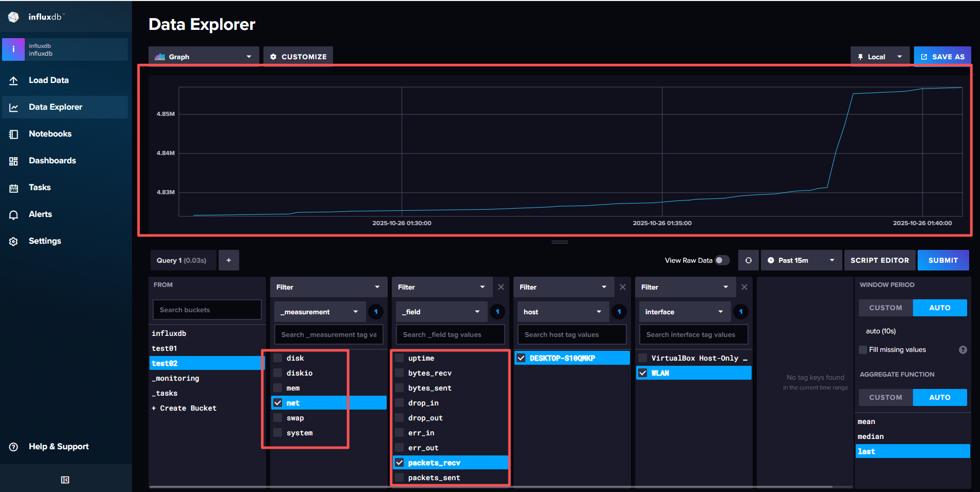Check the bytes_recv field checkbox
This screenshot has height=492, width=980.
[400, 373]
